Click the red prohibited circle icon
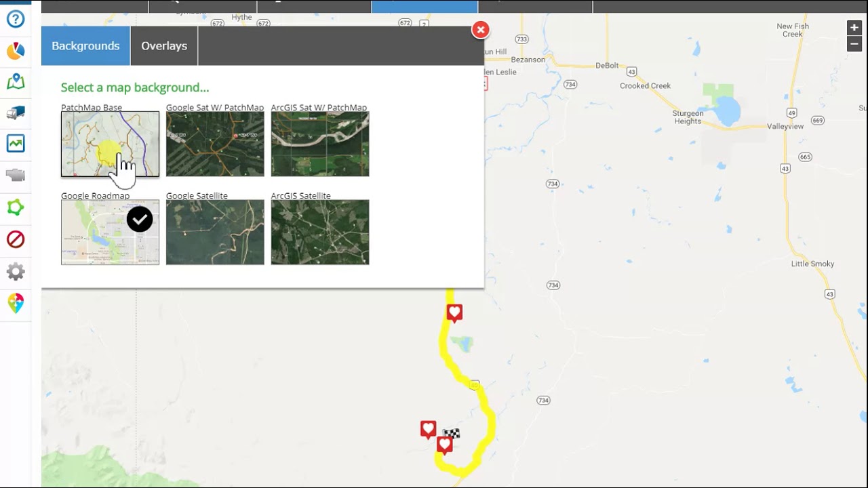The width and height of the screenshot is (868, 488). pyautogui.click(x=16, y=239)
